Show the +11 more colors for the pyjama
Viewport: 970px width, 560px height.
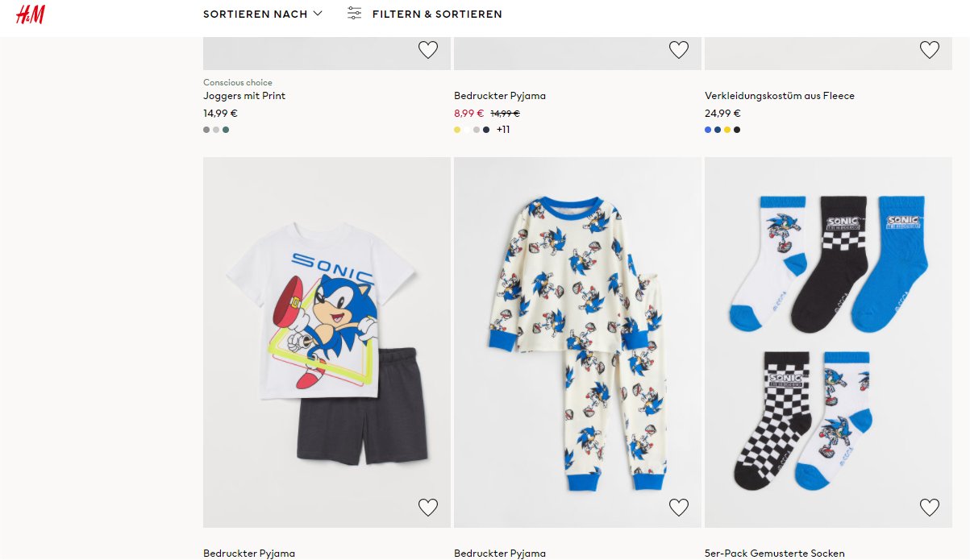tap(503, 130)
